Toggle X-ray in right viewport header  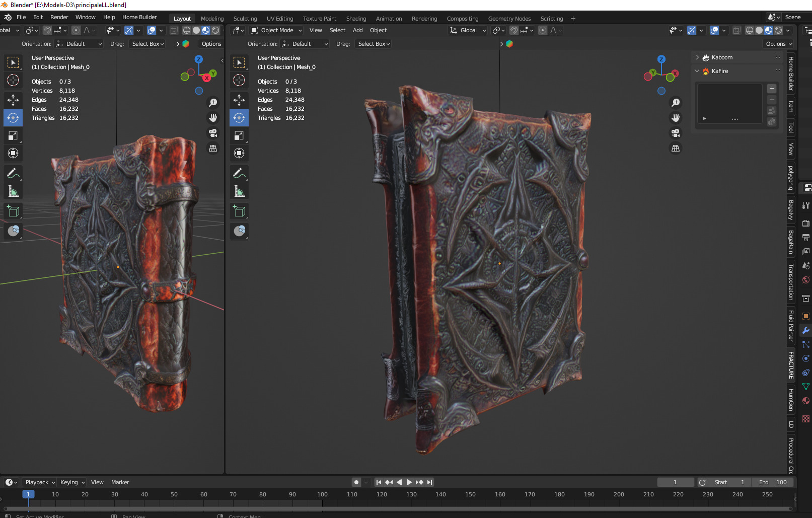(x=736, y=30)
